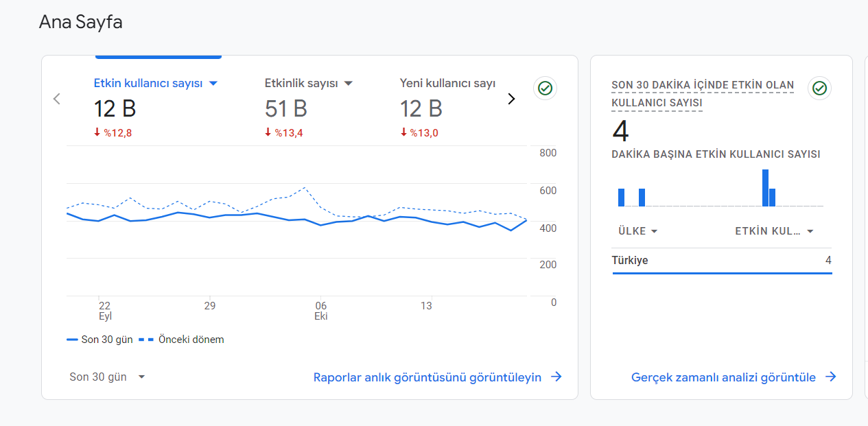Open the Etkinlik sayısı metric dropdown
This screenshot has width=868, height=426.
[348, 83]
